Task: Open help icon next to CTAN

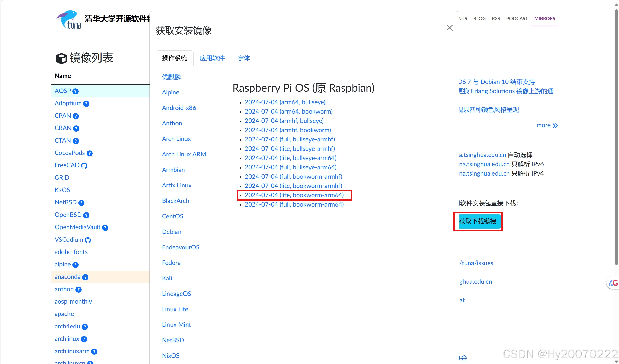Action: (x=76, y=141)
